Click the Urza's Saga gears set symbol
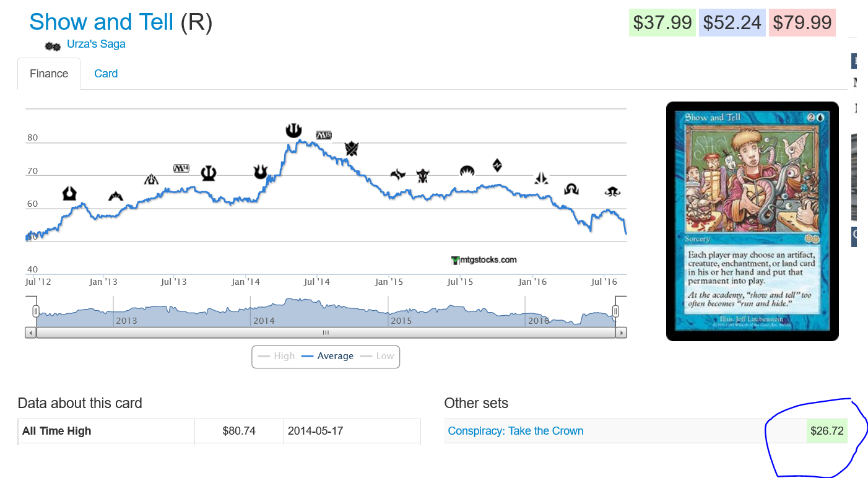Screen dimensions: 868x478 tap(53, 46)
